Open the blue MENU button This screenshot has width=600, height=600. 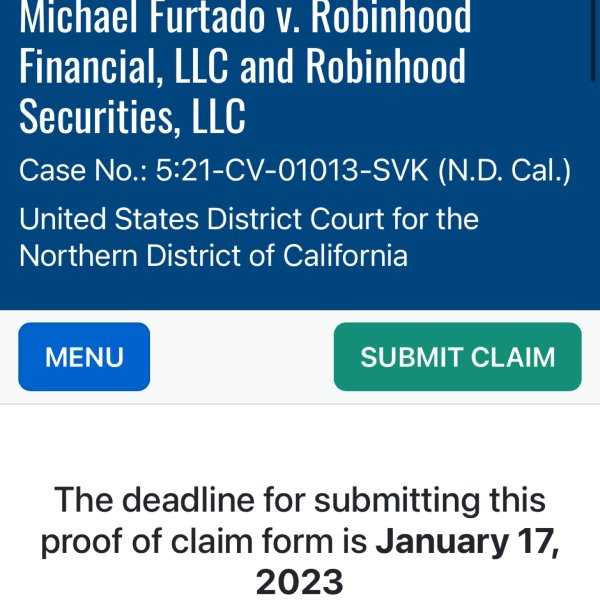84,357
